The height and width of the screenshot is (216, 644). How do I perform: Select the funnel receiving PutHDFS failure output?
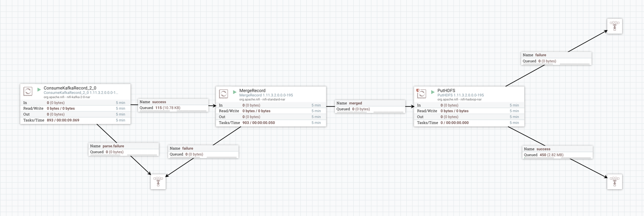pos(614,26)
